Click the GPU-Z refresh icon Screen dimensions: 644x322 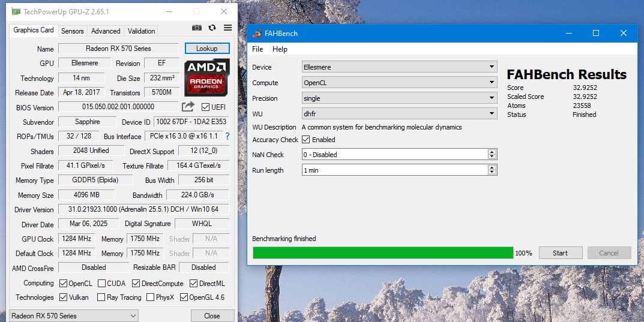point(212,28)
